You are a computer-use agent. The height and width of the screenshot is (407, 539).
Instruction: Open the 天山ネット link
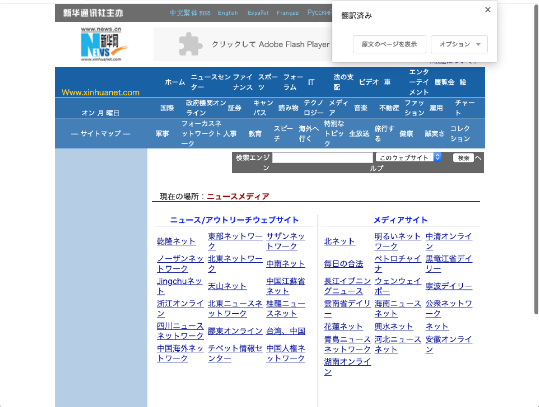coord(227,286)
